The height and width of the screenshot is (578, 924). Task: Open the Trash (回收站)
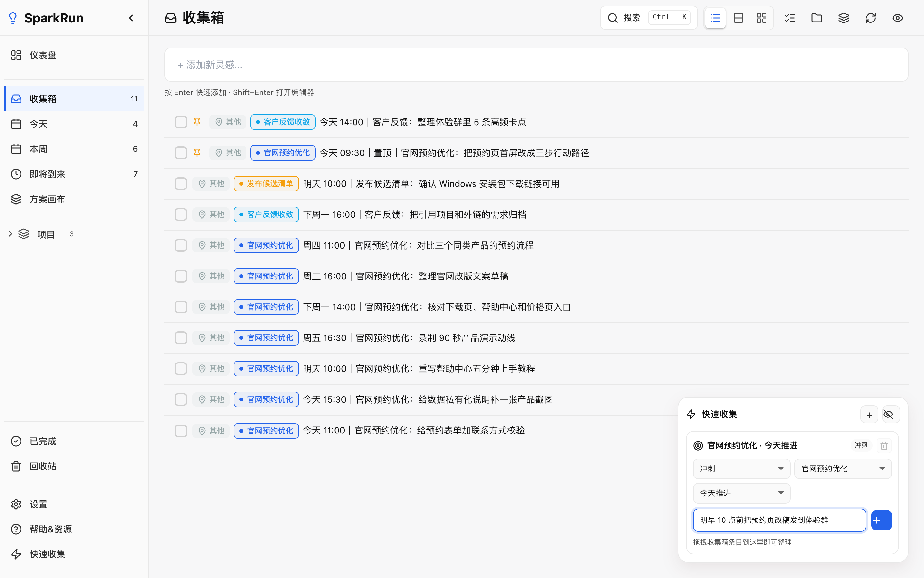coord(74,466)
